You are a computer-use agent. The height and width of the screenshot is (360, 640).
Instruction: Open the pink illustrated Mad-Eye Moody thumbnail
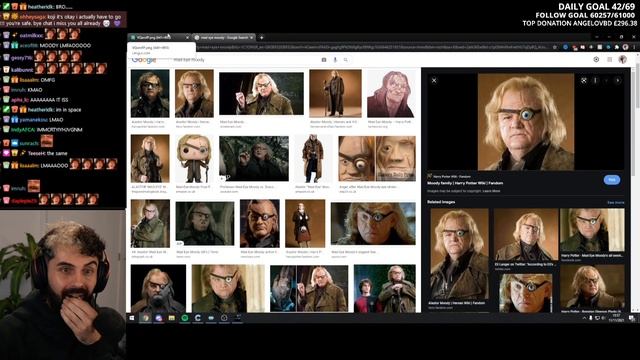391,93
